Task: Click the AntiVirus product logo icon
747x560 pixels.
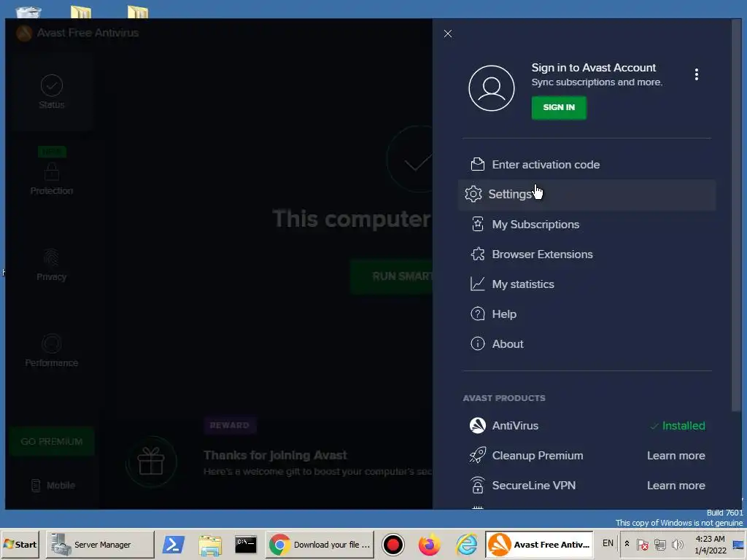Action: pyautogui.click(x=477, y=425)
